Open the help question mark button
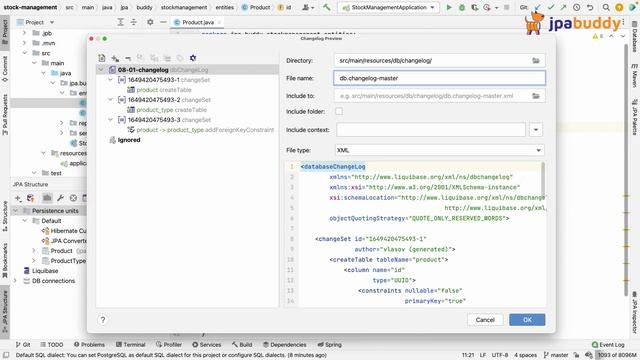640x360 pixels. coord(103,320)
